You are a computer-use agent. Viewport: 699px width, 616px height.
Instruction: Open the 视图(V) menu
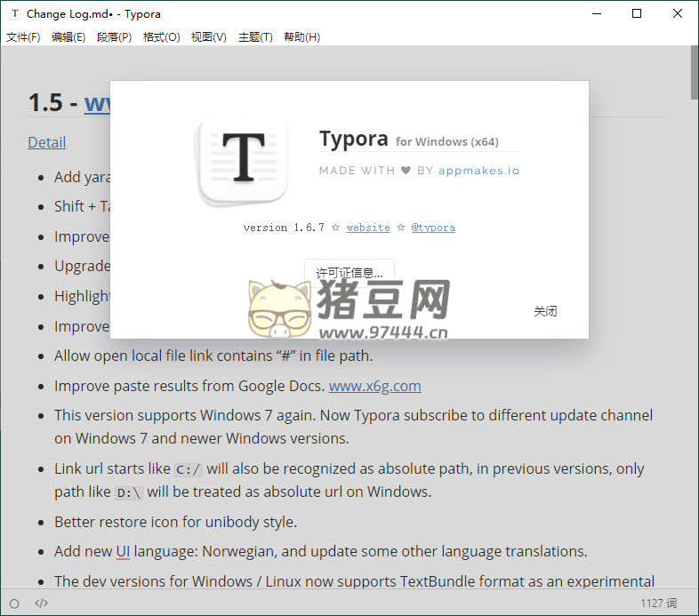click(208, 37)
